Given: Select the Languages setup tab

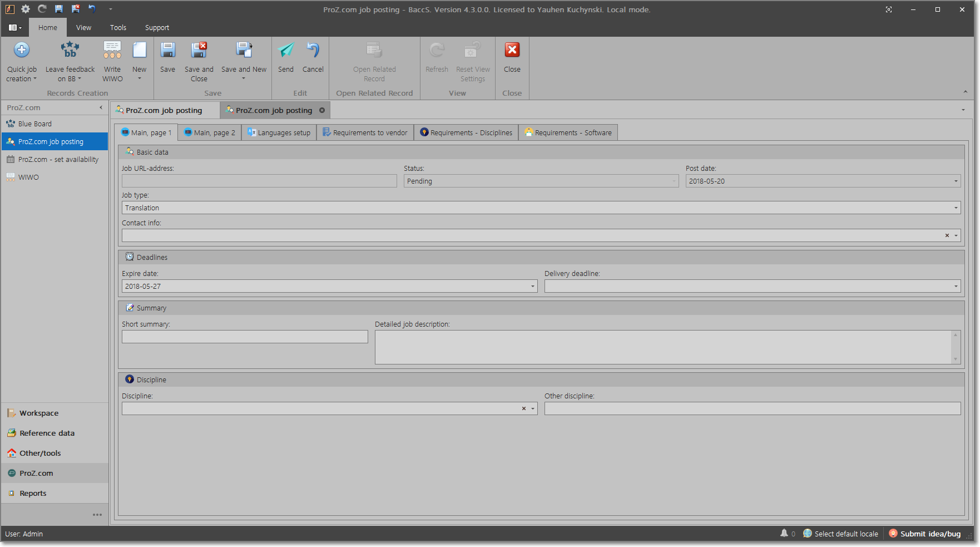Looking at the screenshot, I should click(279, 132).
